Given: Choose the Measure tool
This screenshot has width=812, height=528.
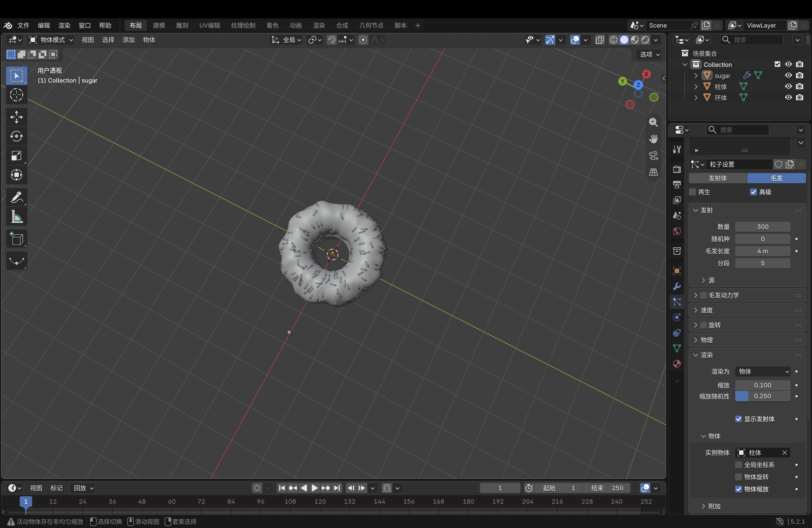Looking at the screenshot, I should point(16,217).
